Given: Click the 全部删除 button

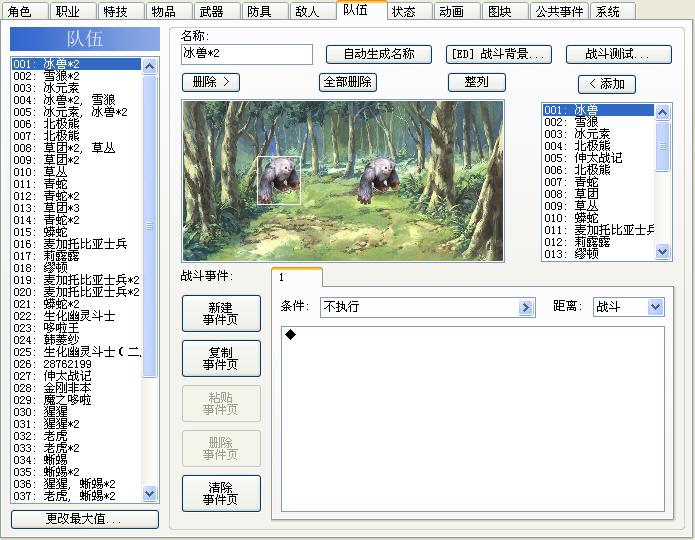Looking at the screenshot, I should (x=348, y=82).
